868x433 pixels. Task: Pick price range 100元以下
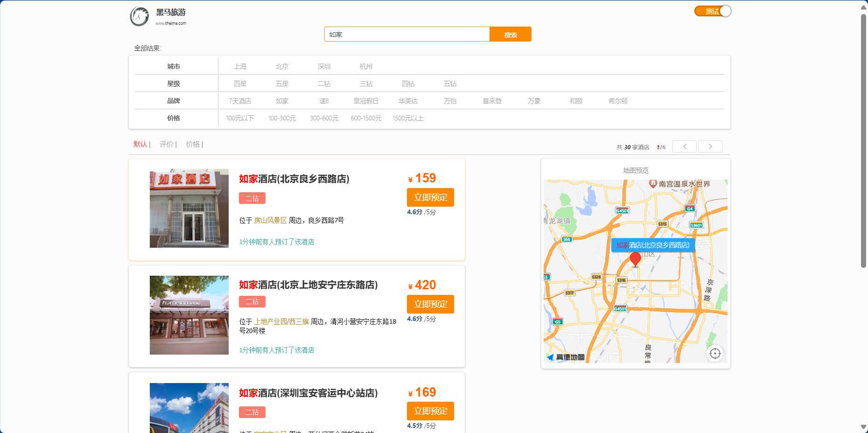240,118
